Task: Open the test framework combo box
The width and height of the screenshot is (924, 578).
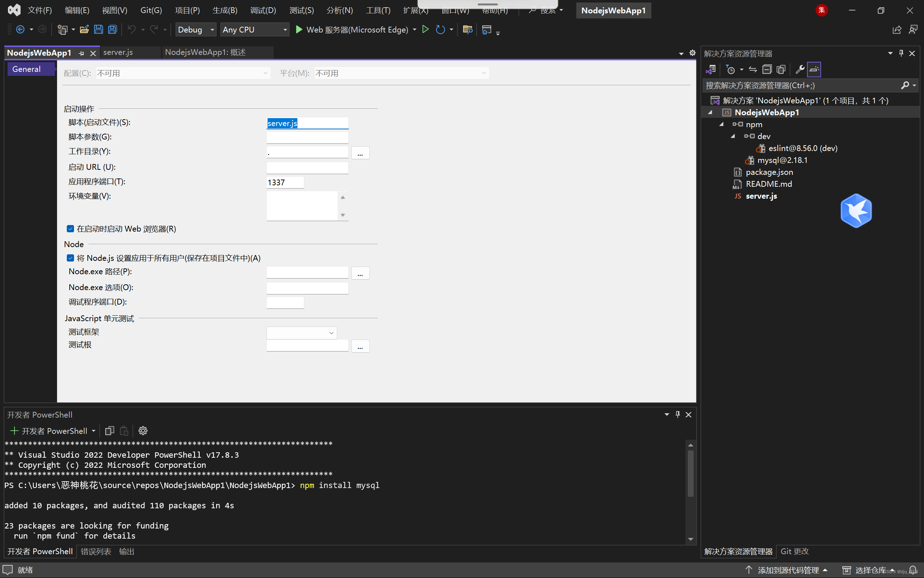Action: (302, 333)
